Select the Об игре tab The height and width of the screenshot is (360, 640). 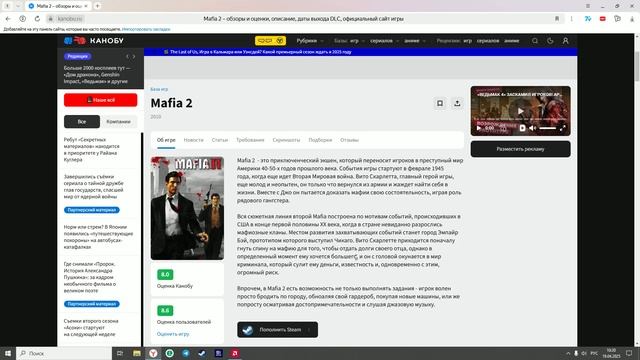click(166, 140)
